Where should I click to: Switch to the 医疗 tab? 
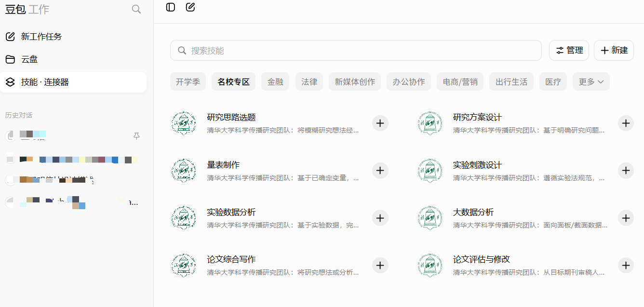tap(553, 82)
